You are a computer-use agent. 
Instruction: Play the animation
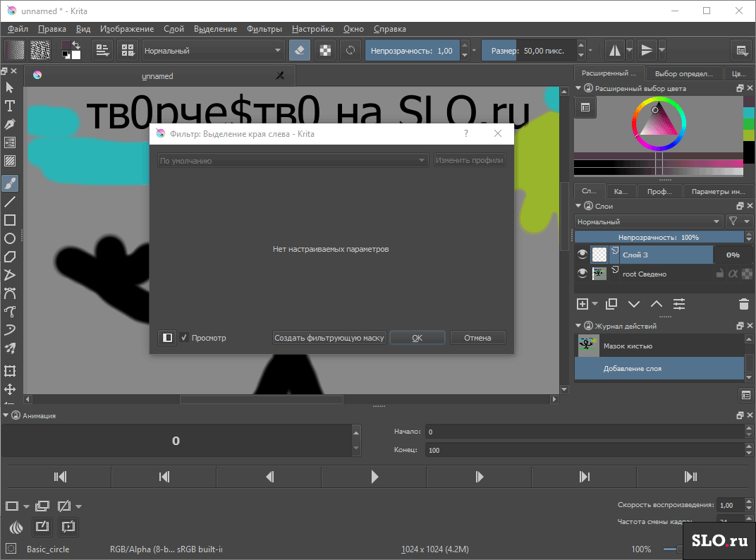(x=374, y=477)
